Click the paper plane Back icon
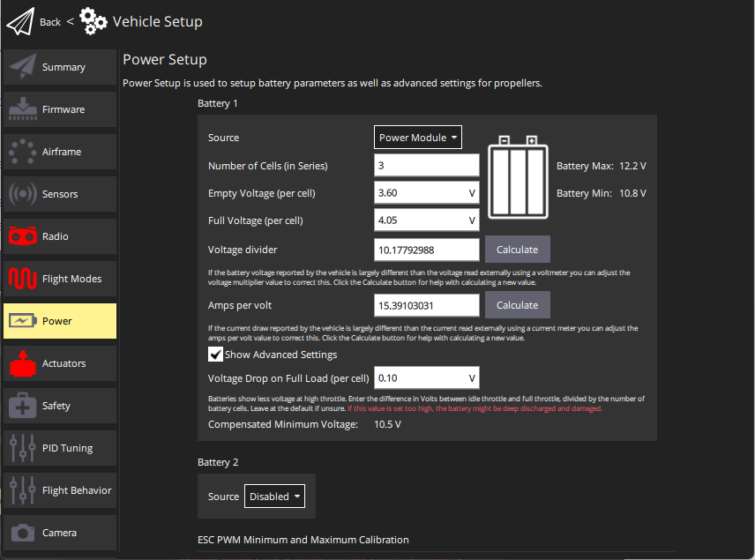 pyautogui.click(x=19, y=21)
